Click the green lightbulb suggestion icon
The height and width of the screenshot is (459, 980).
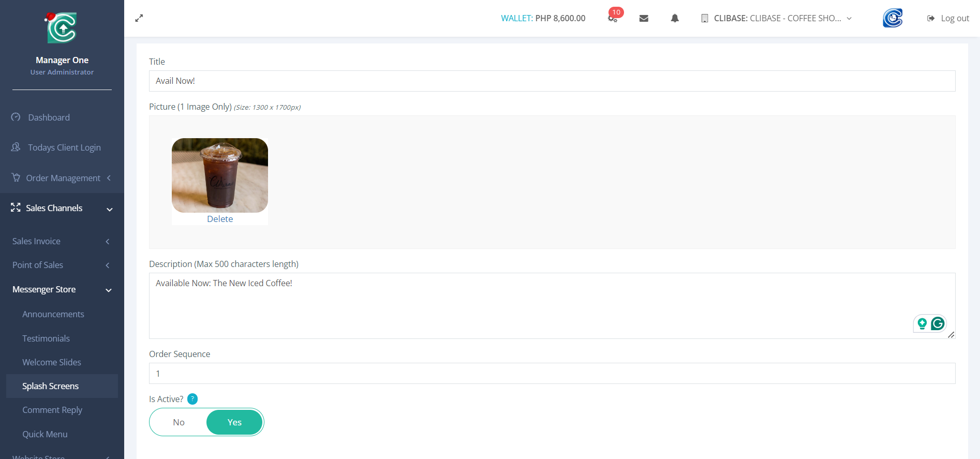pos(922,324)
